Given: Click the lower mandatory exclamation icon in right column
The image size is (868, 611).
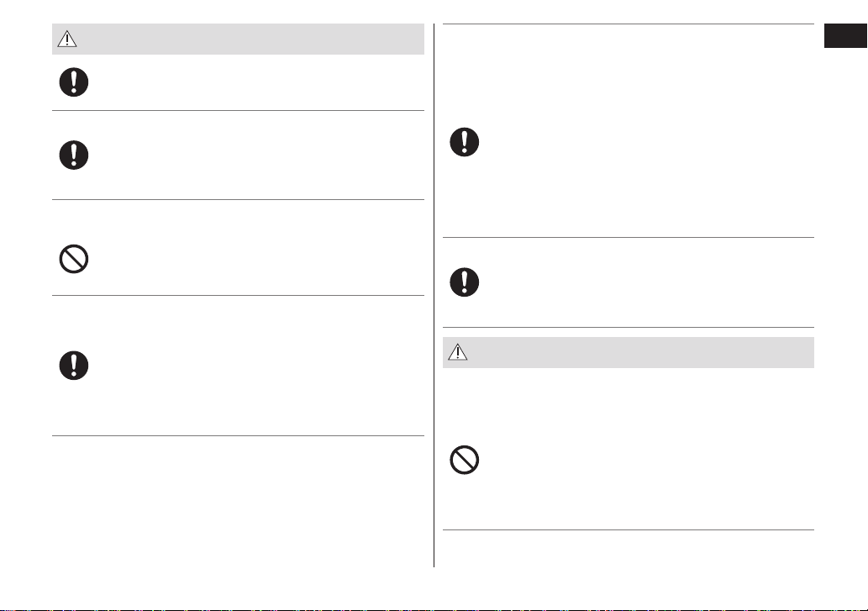Looking at the screenshot, I should (x=465, y=282).
